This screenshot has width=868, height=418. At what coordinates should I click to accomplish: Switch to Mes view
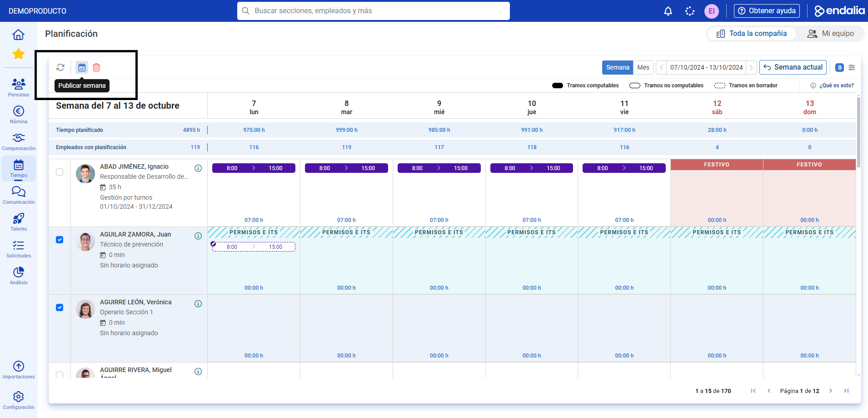pyautogui.click(x=643, y=67)
